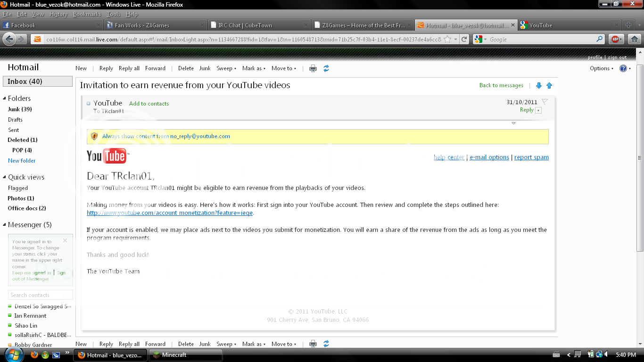Expand the Mark as dropdown in the top toolbar

coord(254,68)
